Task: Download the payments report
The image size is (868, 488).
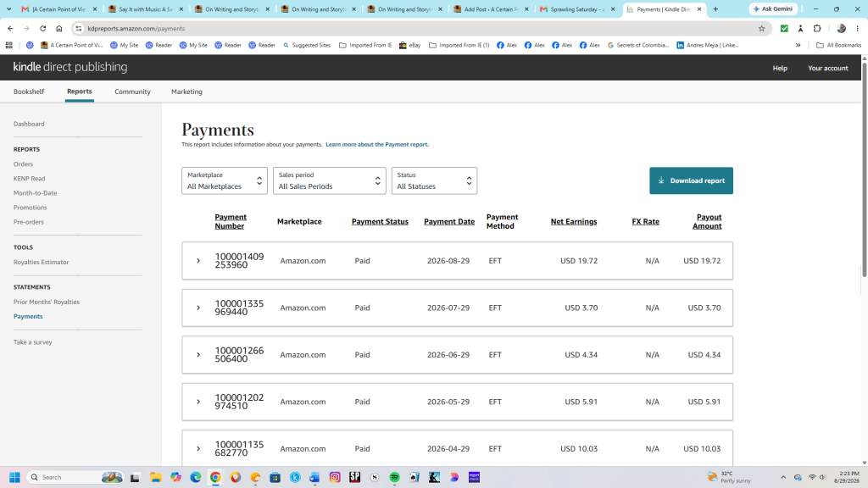Action: 691,180
